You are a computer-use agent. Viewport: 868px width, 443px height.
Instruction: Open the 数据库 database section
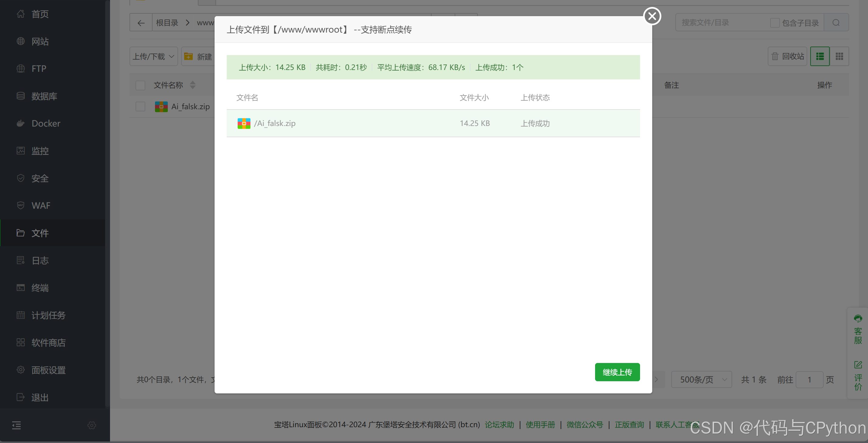pyautogui.click(x=44, y=96)
